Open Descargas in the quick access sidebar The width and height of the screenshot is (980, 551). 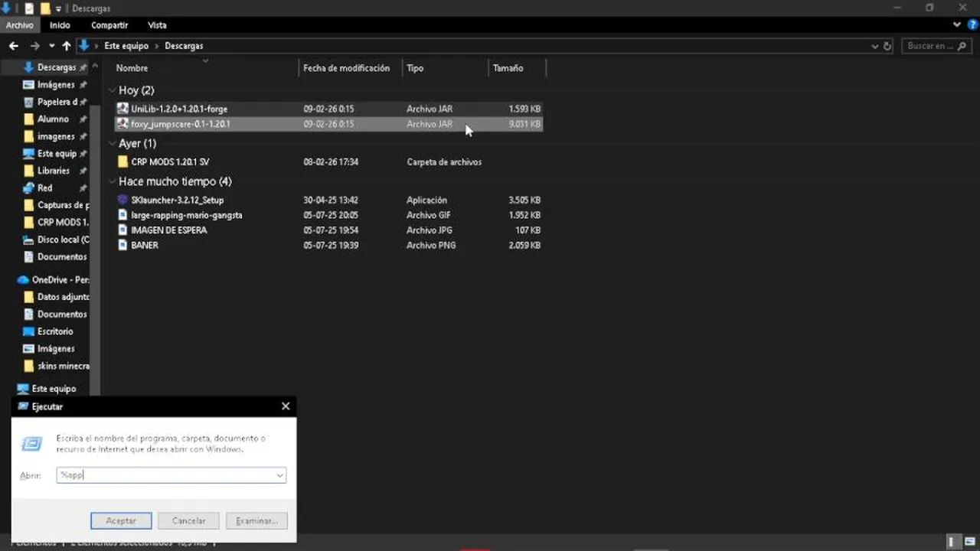[x=56, y=67]
